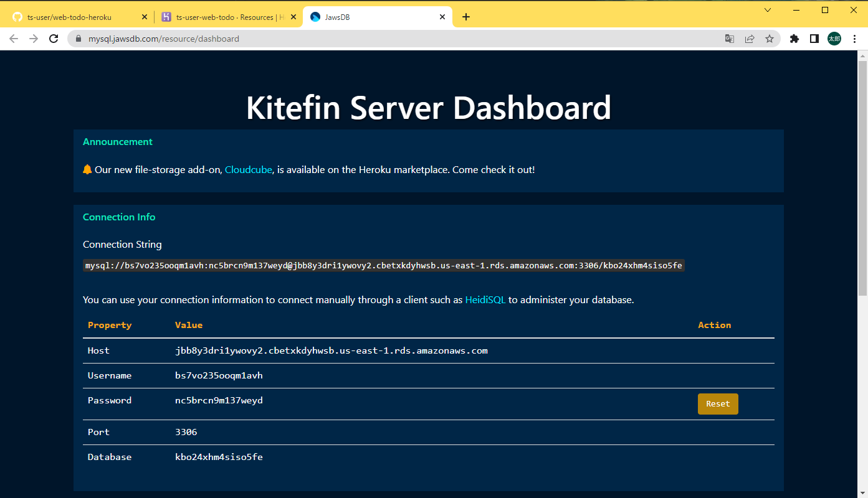This screenshot has height=498, width=868.
Task: Click the Username property label
Action: coord(110,375)
